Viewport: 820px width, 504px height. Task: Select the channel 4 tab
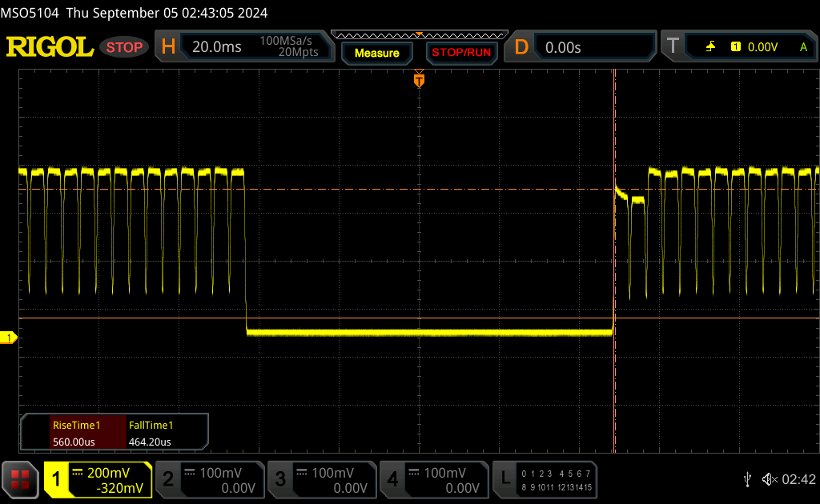(433, 479)
